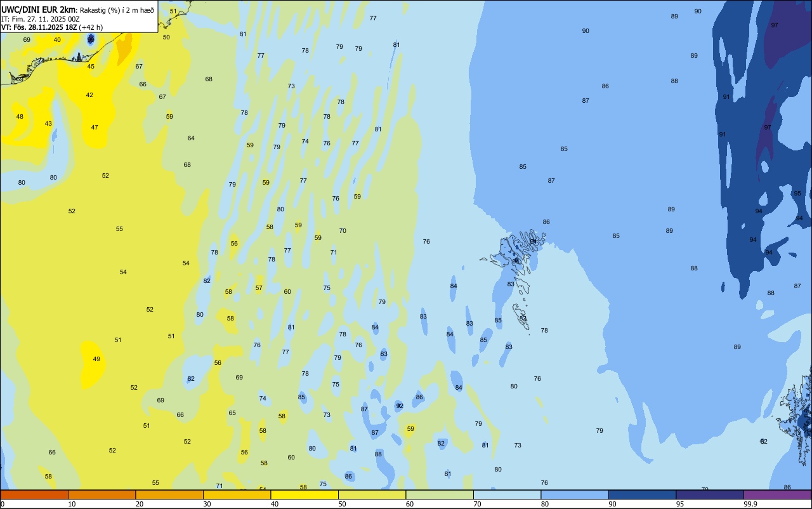Select the indigo 95–99.9 legend swatch
This screenshot has width=812, height=509.
(710, 494)
